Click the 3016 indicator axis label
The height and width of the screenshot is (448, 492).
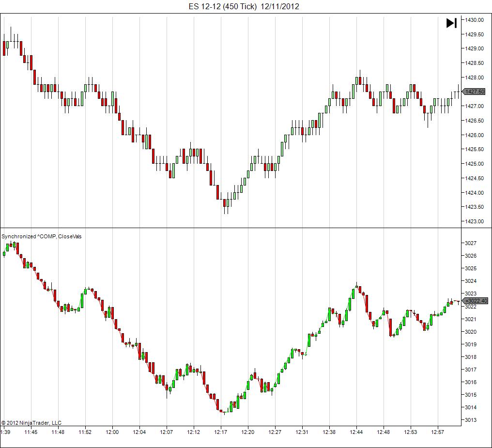pyautogui.click(x=470, y=382)
